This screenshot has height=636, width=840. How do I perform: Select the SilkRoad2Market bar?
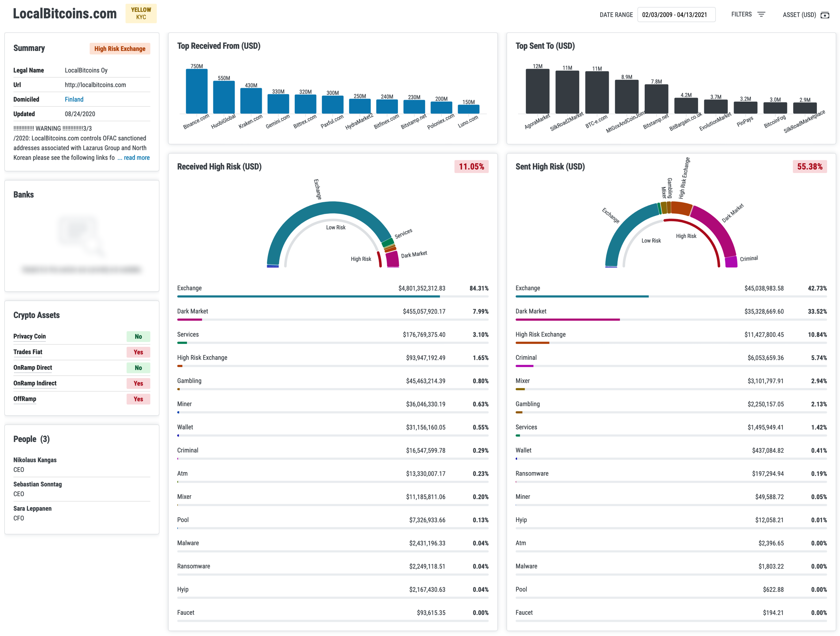[x=567, y=92]
